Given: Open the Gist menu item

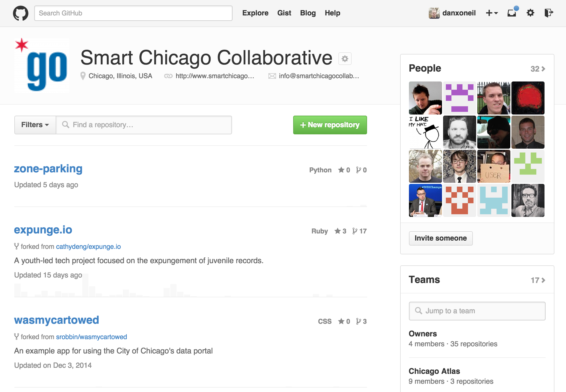Looking at the screenshot, I should (284, 13).
